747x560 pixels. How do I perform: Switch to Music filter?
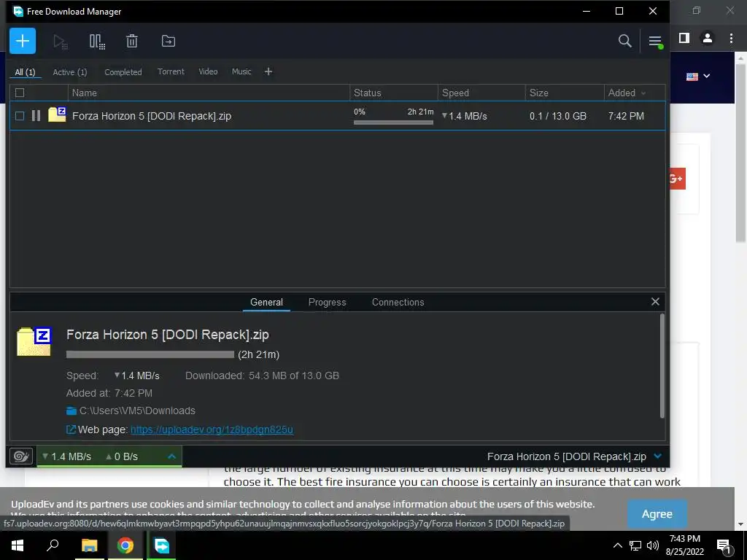241,71
